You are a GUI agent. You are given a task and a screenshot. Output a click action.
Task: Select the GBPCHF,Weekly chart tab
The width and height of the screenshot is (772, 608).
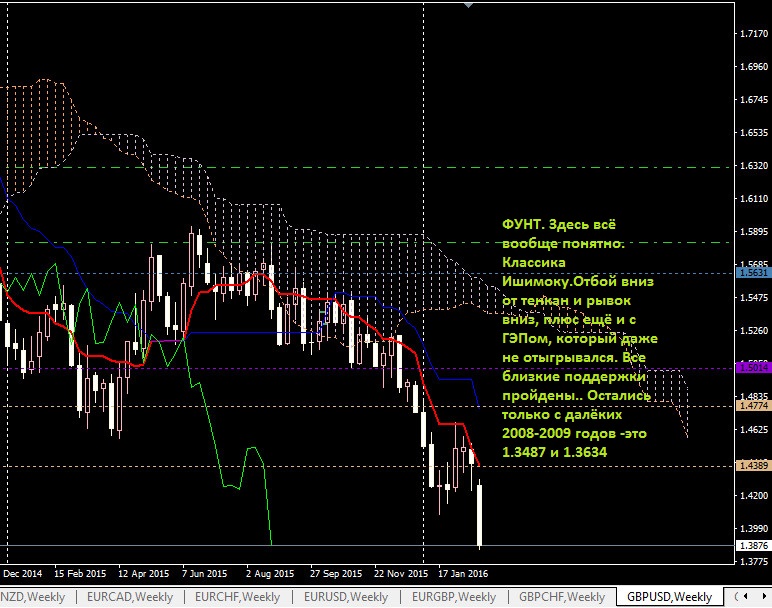tap(562, 597)
